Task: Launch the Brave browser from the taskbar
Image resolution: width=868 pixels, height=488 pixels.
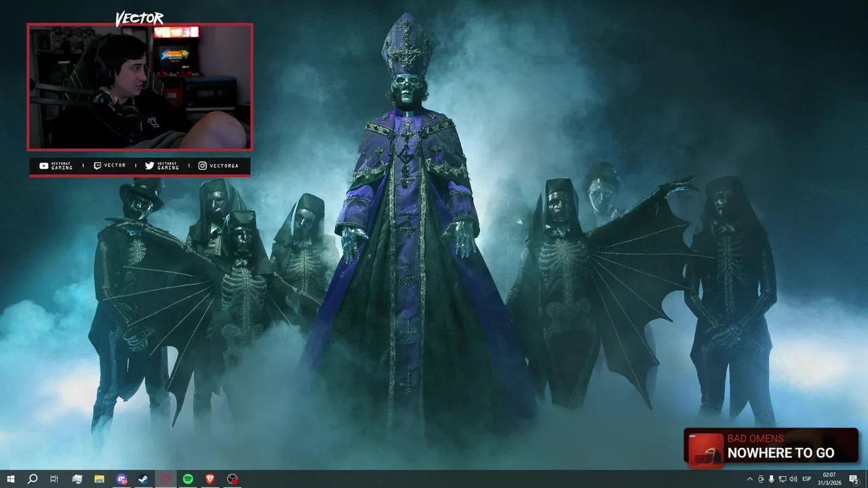Action: 210,479
